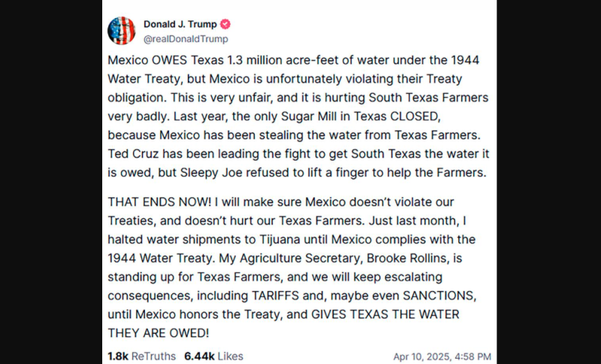This screenshot has height=364, width=601.
Task: Click the @realDonaldTrump handle
Action: tap(186, 38)
